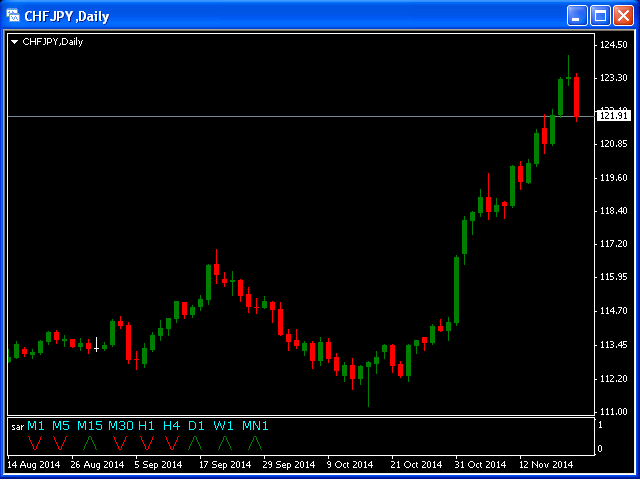The width and height of the screenshot is (640, 480).
Task: Click the red down arrow under M1
Action: click(36, 442)
